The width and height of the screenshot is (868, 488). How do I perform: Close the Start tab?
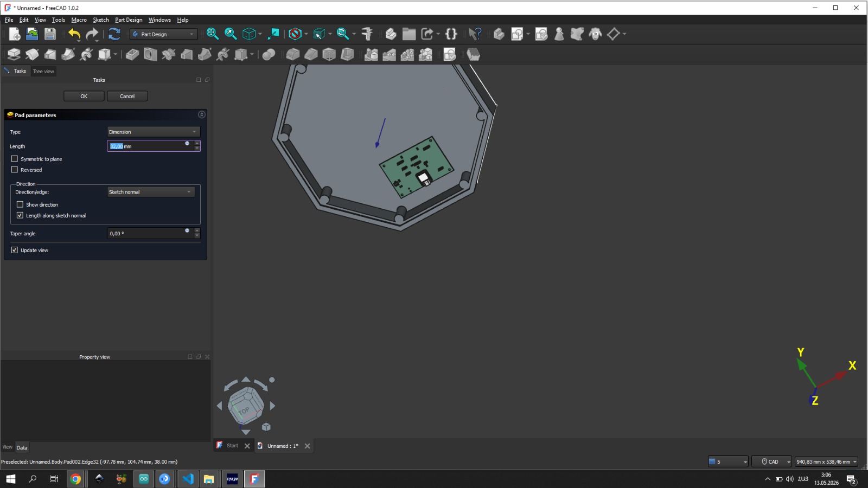pyautogui.click(x=247, y=446)
